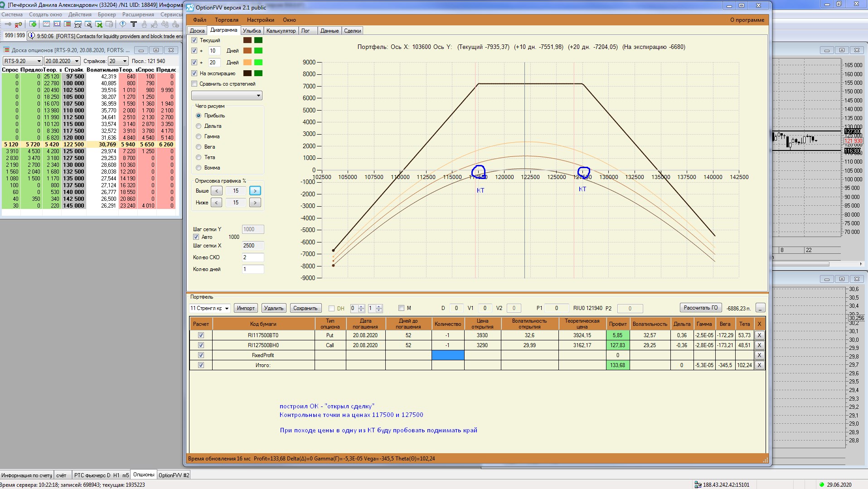Open the 11 Стренгл portfolio dropdown
Image resolution: width=868 pixels, height=489 pixels.
click(227, 308)
